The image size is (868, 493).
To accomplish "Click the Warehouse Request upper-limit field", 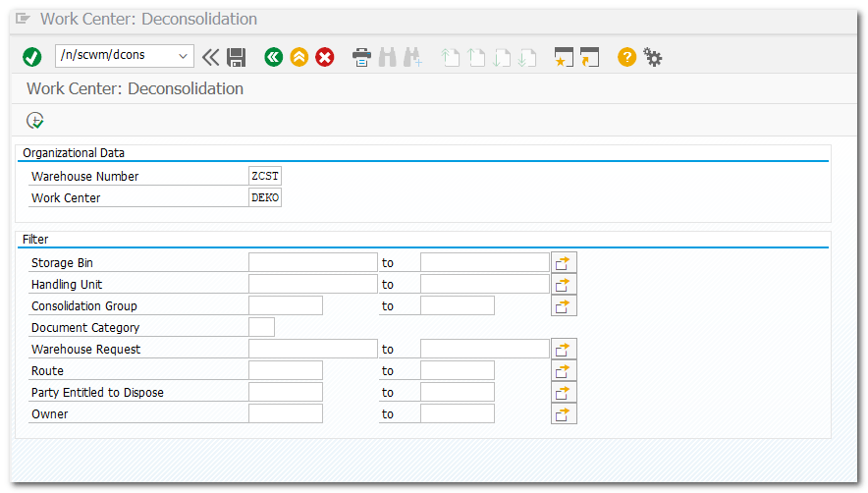I will [x=484, y=349].
